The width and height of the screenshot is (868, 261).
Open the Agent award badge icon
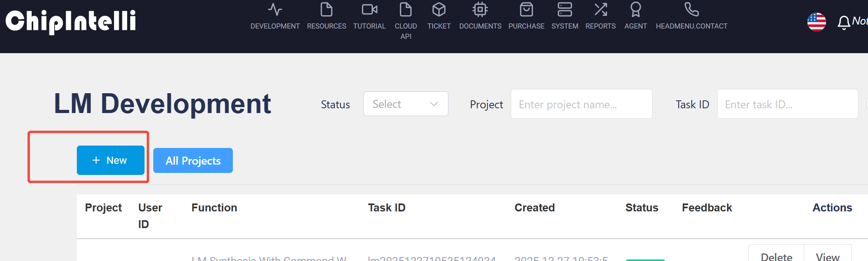point(636,10)
